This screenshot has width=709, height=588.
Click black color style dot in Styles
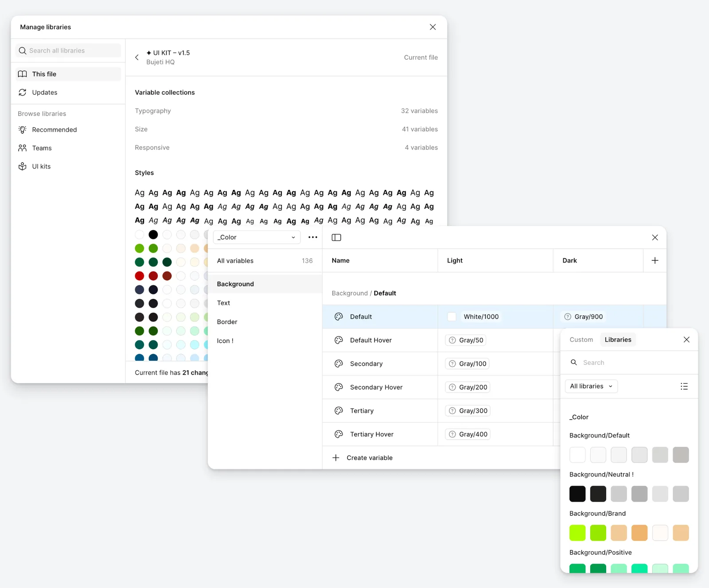[x=153, y=235]
